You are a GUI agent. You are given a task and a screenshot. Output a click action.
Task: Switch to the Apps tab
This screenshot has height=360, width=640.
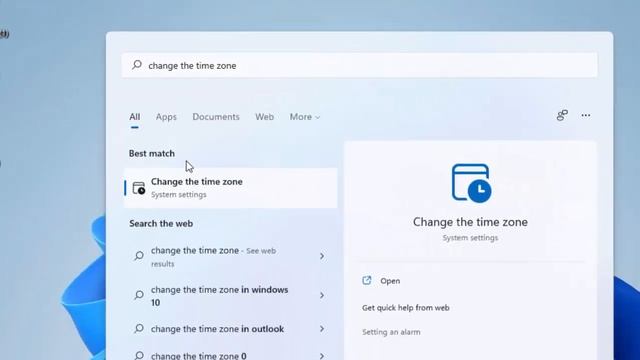point(166,117)
